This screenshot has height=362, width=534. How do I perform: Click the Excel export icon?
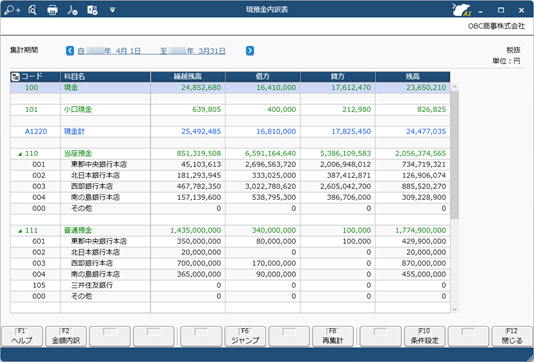[92, 10]
